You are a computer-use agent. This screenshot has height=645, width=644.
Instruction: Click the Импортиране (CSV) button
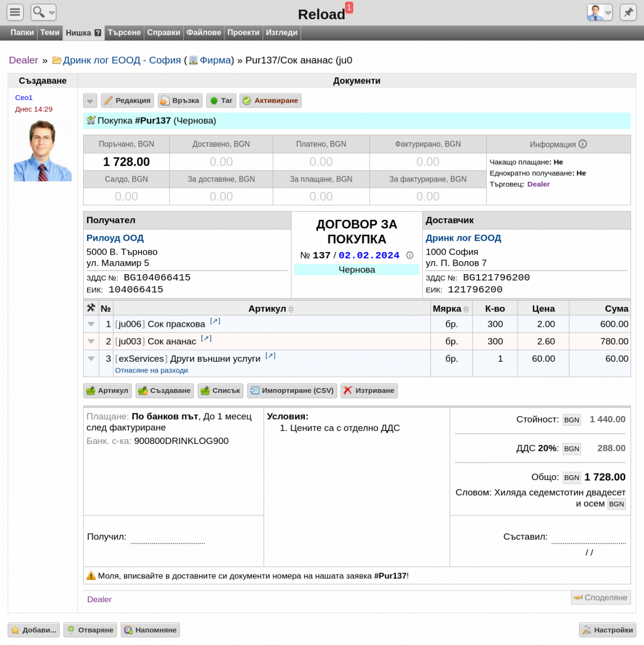(292, 391)
